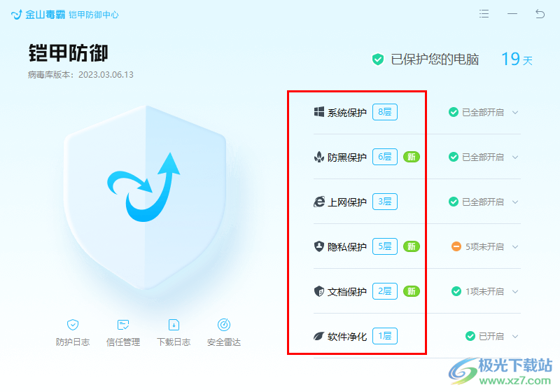Click the green check for 软件净化 status

[470, 336]
